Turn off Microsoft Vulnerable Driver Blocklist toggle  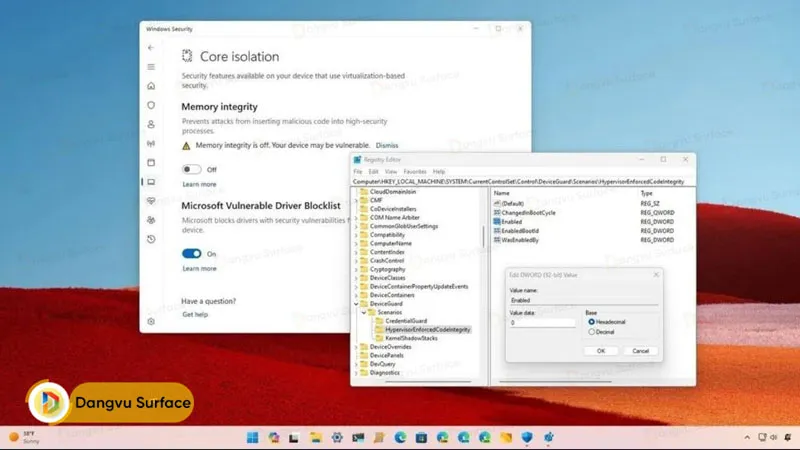pyautogui.click(x=191, y=254)
